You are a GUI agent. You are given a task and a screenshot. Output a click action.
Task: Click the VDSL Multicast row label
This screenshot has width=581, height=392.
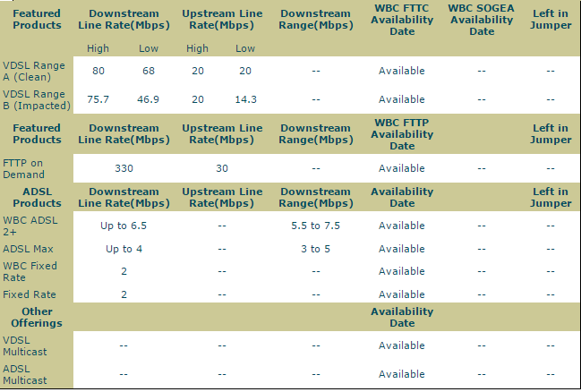point(24,346)
